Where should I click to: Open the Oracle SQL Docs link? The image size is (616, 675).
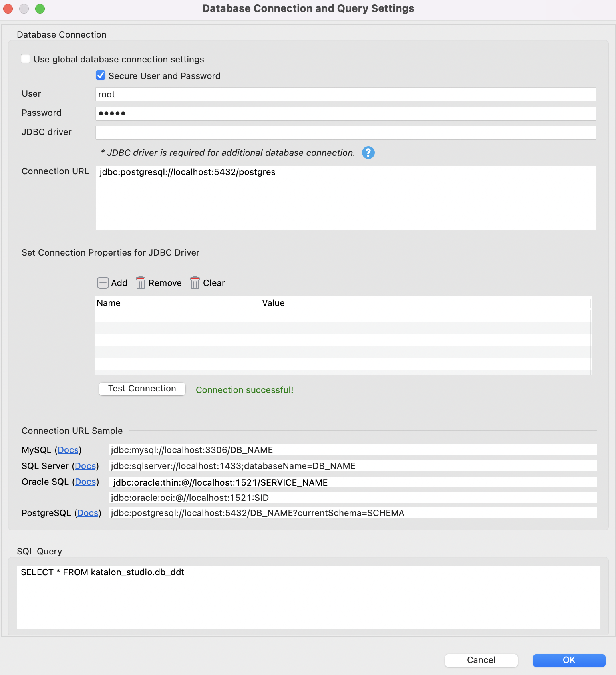[x=86, y=482]
